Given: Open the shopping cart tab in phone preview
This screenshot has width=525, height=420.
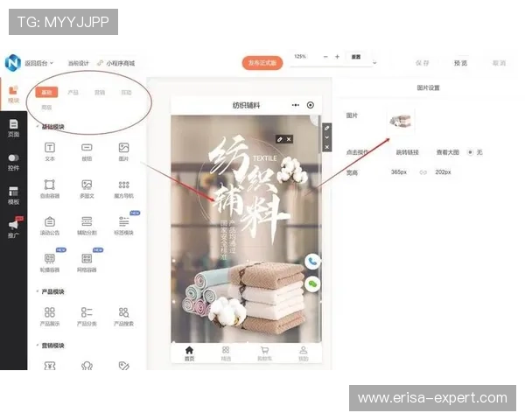Looking at the screenshot, I should click(x=264, y=353).
